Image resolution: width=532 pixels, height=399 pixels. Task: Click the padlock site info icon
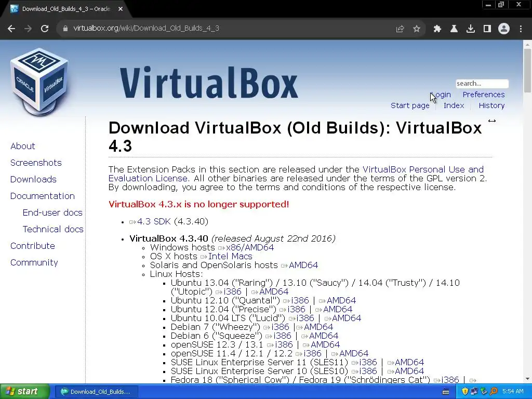(x=65, y=29)
